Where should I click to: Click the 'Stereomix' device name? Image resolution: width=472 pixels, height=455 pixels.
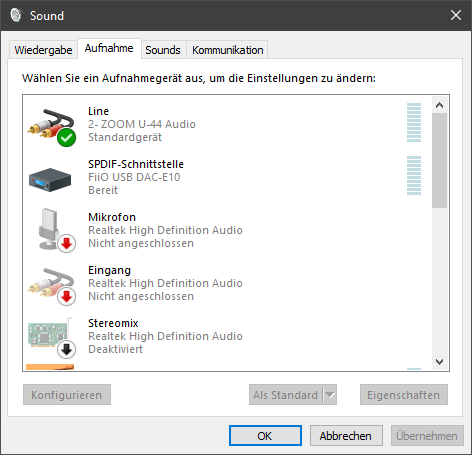(x=113, y=323)
